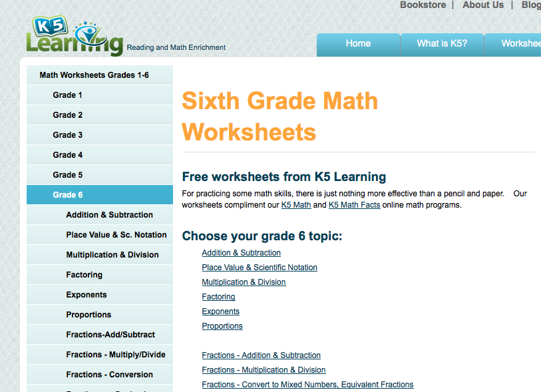Open Fractions-Add/Subtract in the sidebar
This screenshot has width=541, height=392.
tap(100, 335)
